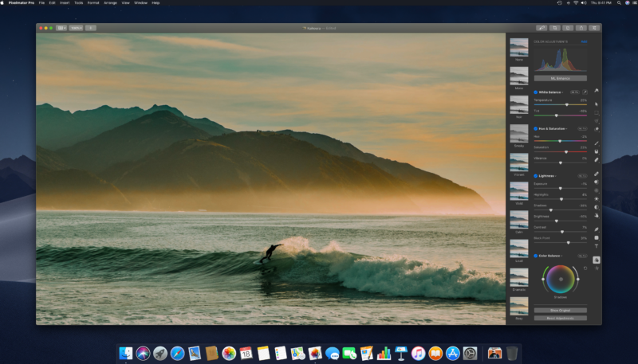Open the view options dropdown in the toolbar
Viewport: 638px width, 364px height.
click(61, 28)
